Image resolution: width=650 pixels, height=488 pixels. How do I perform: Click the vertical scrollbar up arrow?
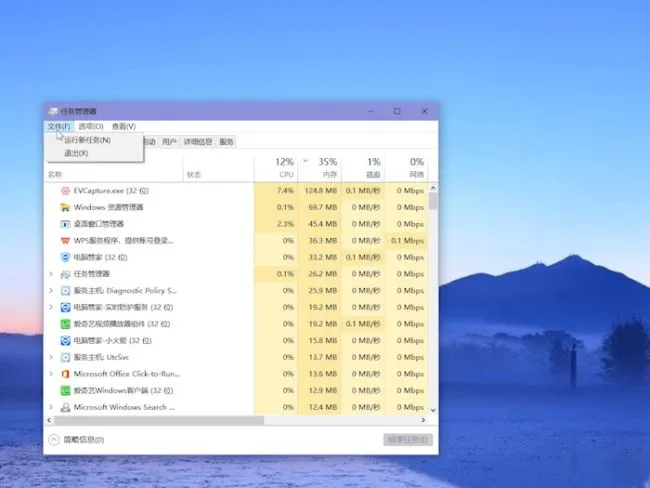(x=433, y=188)
